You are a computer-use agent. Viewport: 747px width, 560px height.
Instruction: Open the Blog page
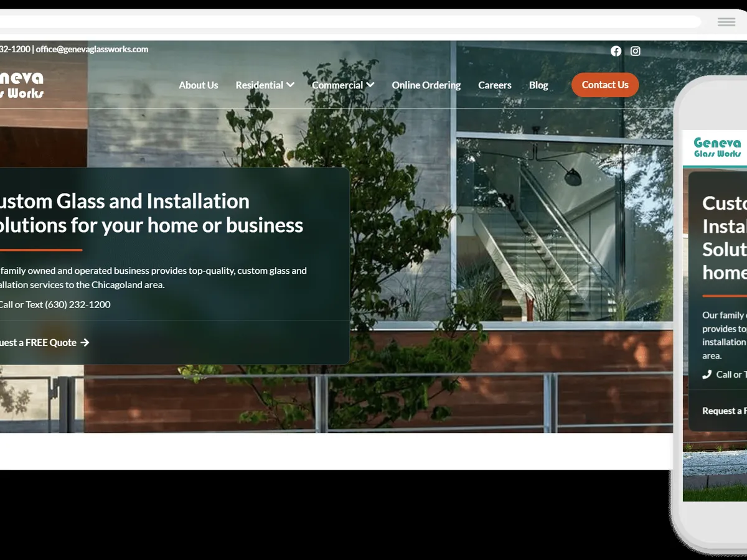(x=538, y=85)
